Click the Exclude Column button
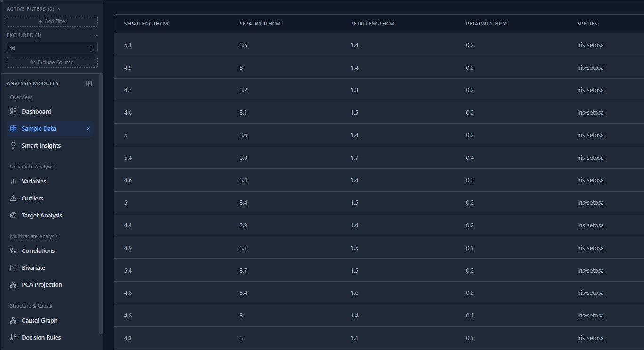The image size is (644, 350). pos(52,62)
